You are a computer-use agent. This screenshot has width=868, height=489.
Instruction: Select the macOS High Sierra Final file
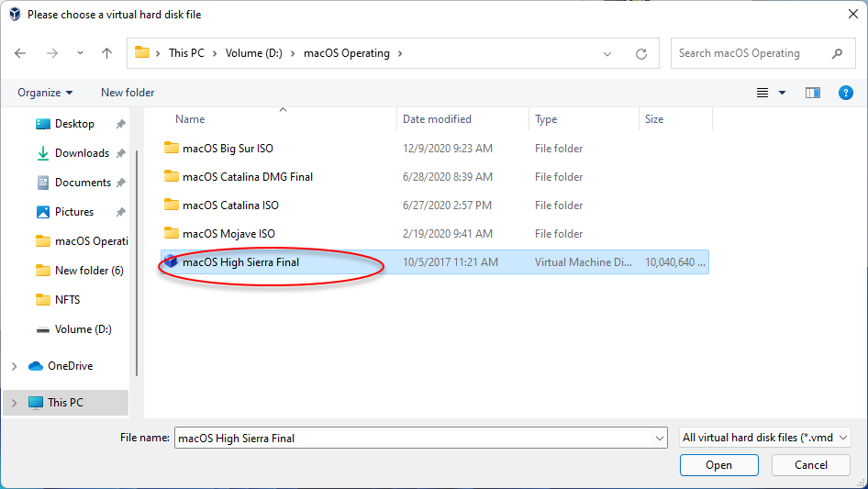pyautogui.click(x=435, y=262)
